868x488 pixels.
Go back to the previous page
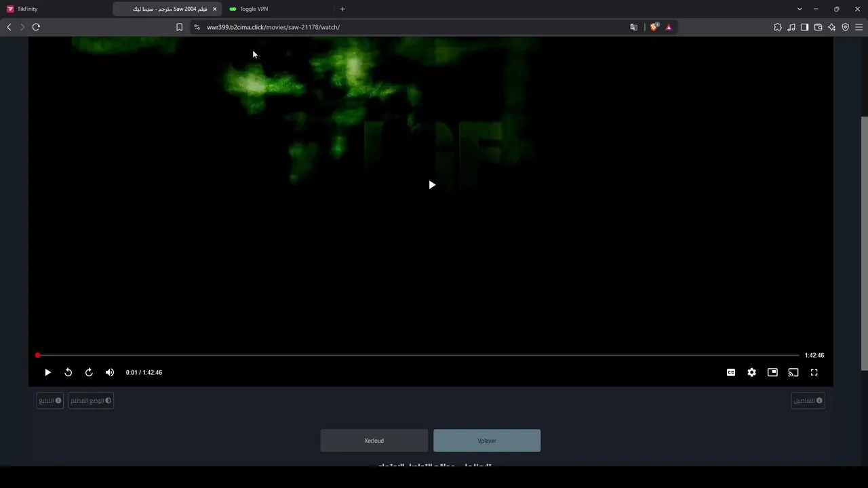click(9, 27)
